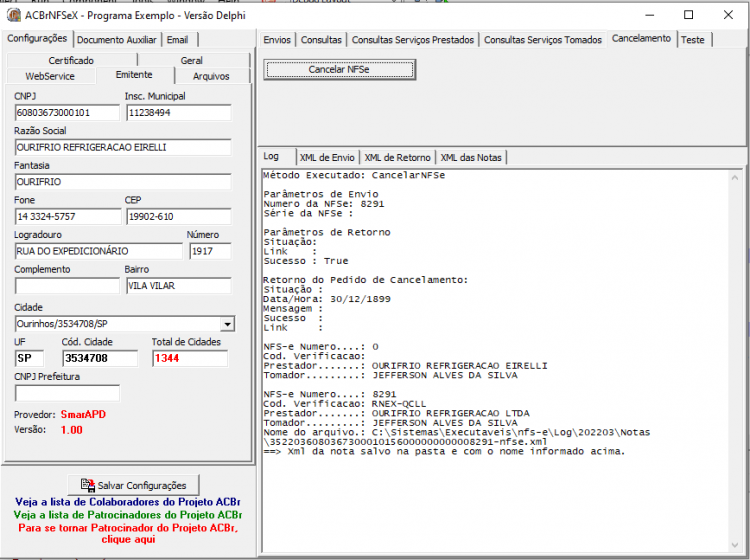Screen dimensions: 750x560
Task: Click the Cancelar NFSe button
Action: (x=339, y=70)
